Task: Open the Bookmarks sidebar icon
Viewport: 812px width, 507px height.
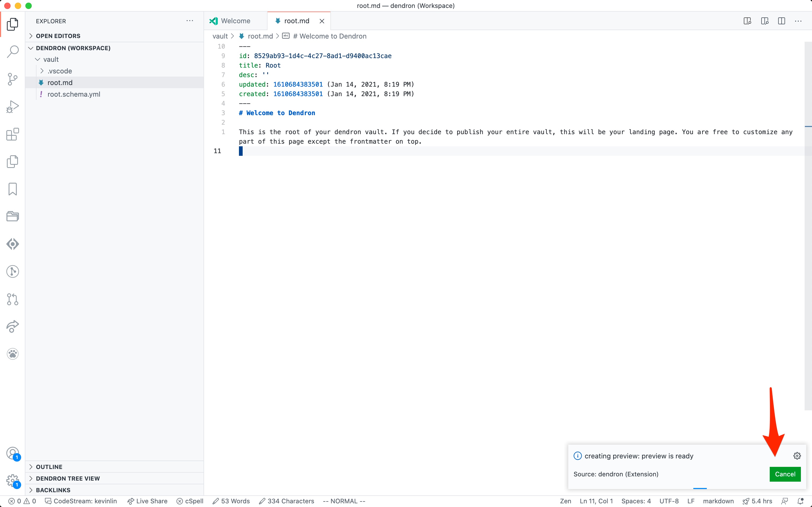Action: [x=12, y=189]
